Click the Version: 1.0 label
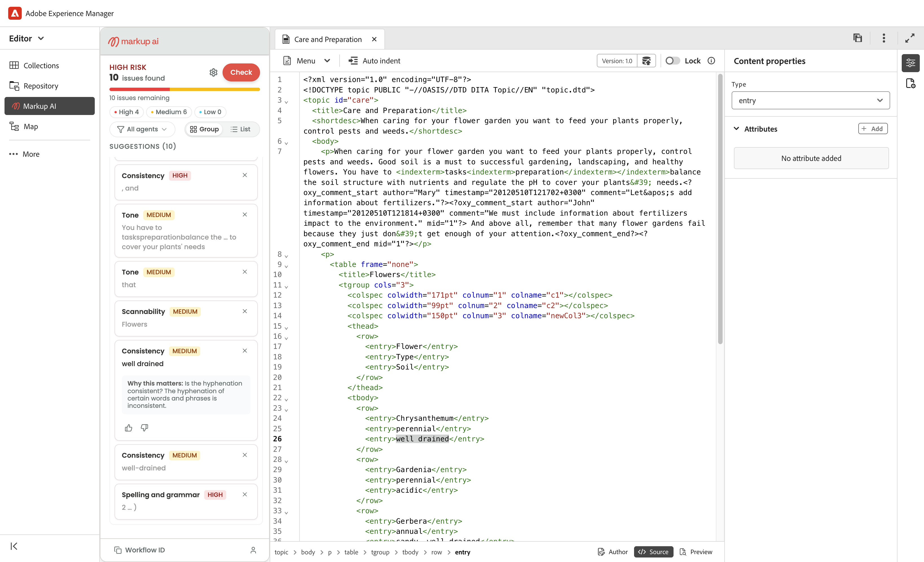924x562 pixels. click(x=617, y=61)
